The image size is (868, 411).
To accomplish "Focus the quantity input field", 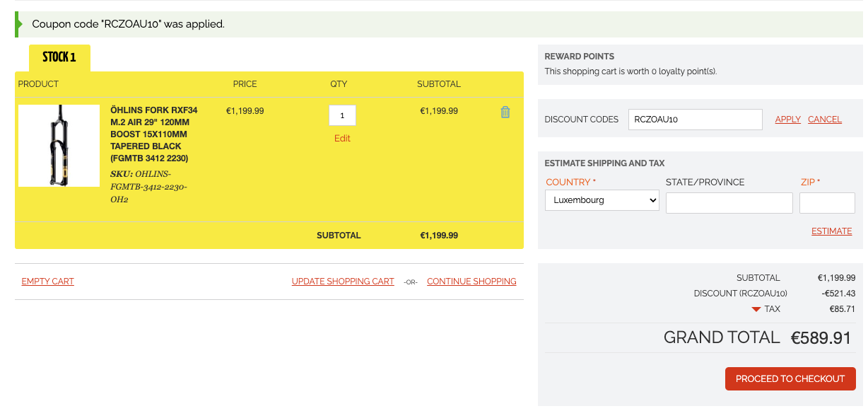I will tap(342, 115).
